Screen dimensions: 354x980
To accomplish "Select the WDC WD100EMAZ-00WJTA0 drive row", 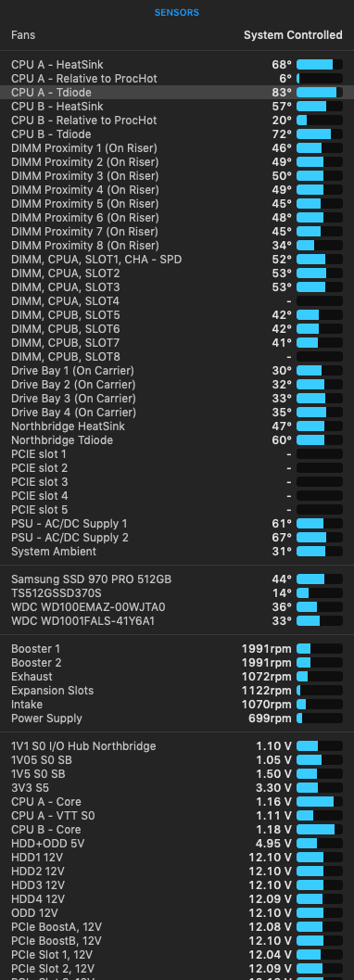I will tap(177, 607).
